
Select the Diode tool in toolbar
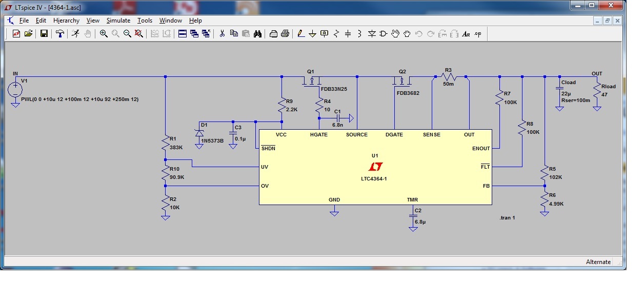point(372,34)
